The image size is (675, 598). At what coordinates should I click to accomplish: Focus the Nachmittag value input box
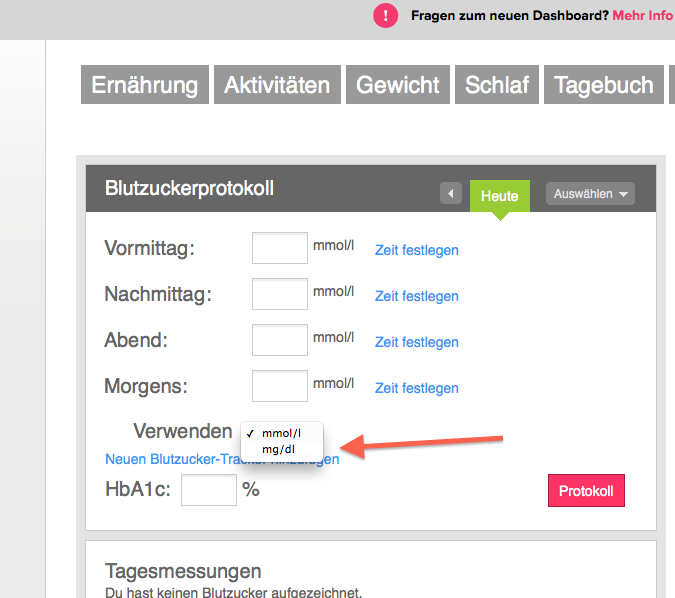[279, 294]
